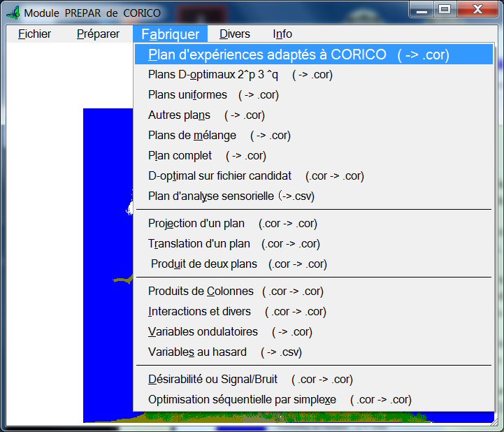Minimize the Module PREPAR window
The height and width of the screenshot is (432, 504).
422,10
